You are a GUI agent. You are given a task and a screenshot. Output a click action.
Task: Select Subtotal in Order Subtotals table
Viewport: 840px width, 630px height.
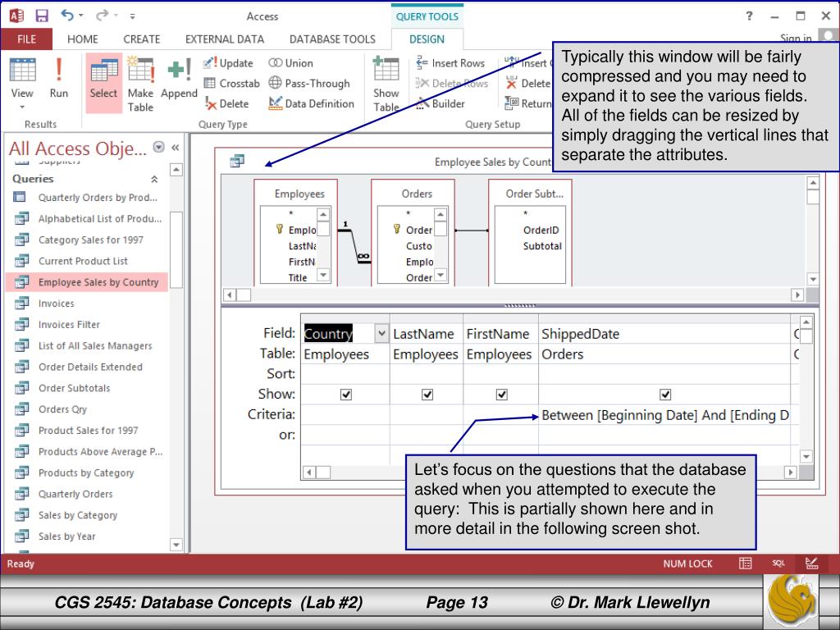coord(542,246)
